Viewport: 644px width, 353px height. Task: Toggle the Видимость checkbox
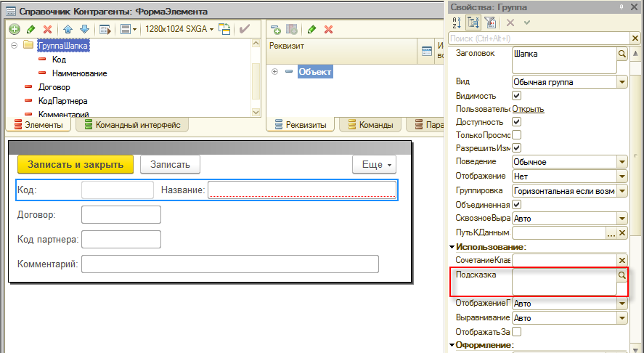pyautogui.click(x=517, y=96)
